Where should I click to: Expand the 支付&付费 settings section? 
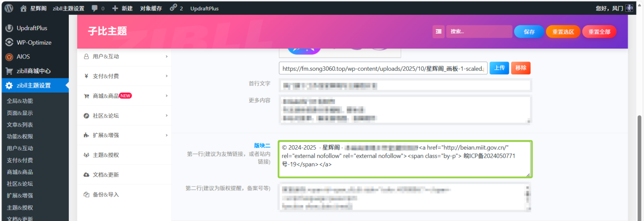[x=124, y=76]
